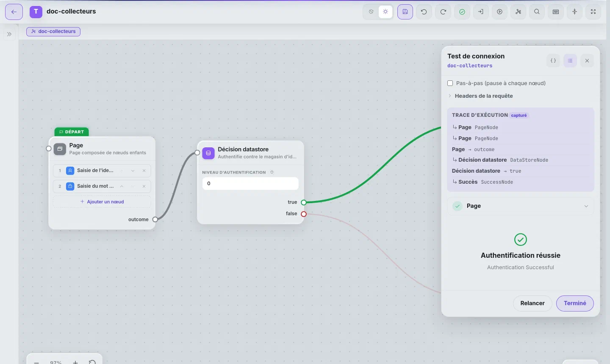Image resolution: width=610 pixels, height=364 pixels.
Task: Select the light mode sun toggle
Action: coord(385,12)
